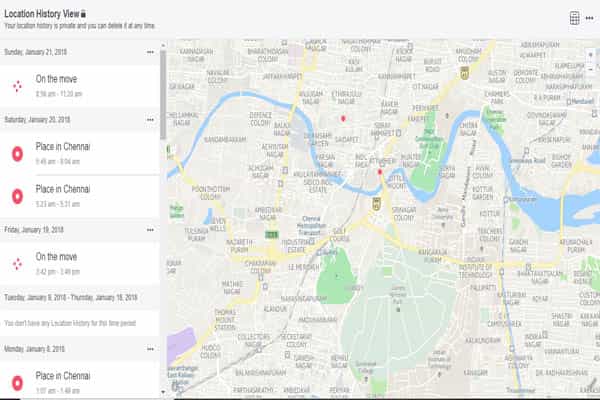Click the privacy lock icon beside Location History View

point(83,14)
